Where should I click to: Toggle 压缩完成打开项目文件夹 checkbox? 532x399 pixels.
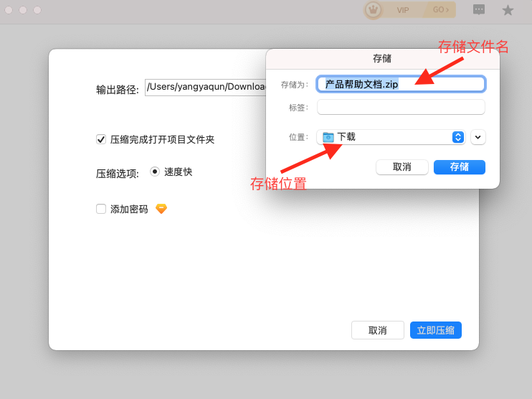[101, 139]
